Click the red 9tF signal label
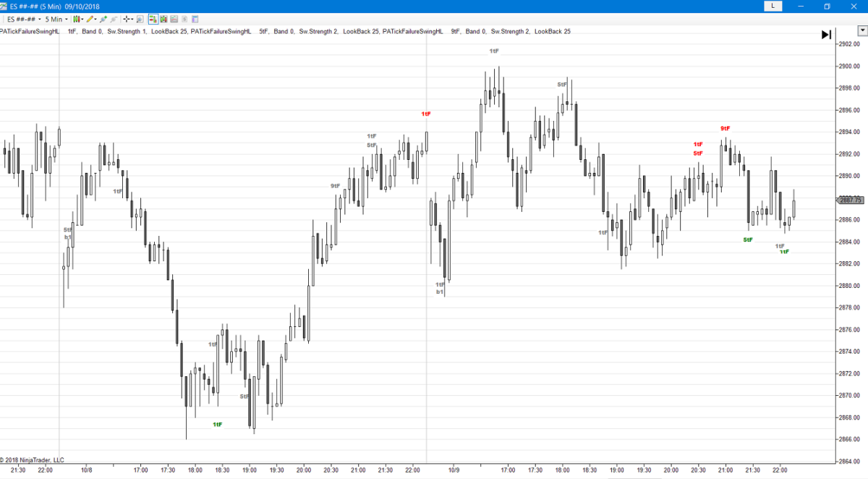The height and width of the screenshot is (479, 868). pos(725,128)
